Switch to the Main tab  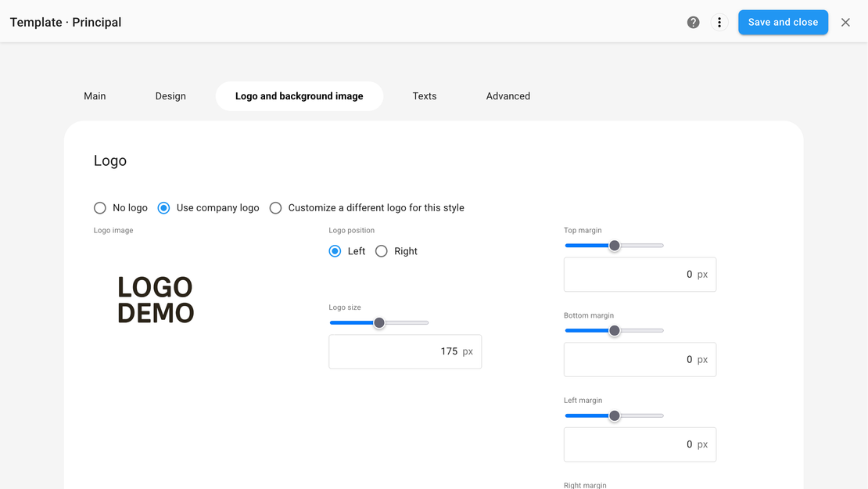(95, 96)
